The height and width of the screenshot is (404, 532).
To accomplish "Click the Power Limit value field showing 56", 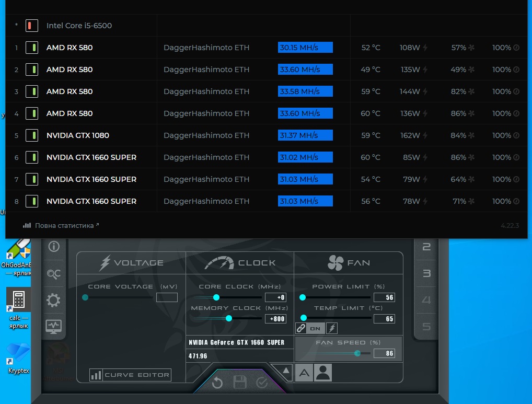I will tap(384, 297).
